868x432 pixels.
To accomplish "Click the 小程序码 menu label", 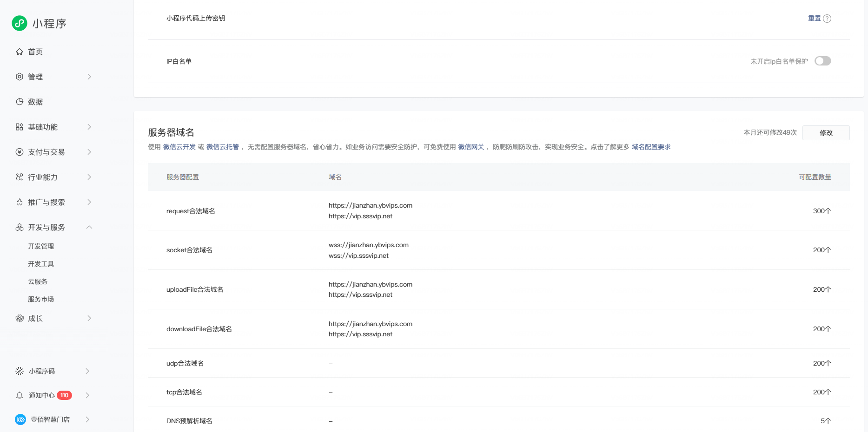I will 42,371.
